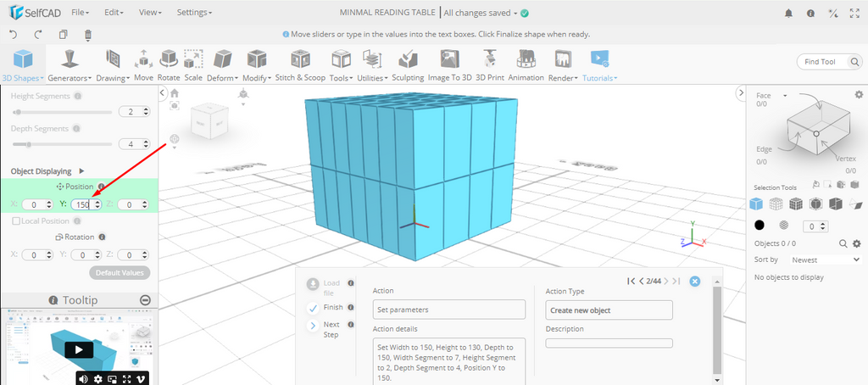Select the Sculpting tool

pos(408,64)
